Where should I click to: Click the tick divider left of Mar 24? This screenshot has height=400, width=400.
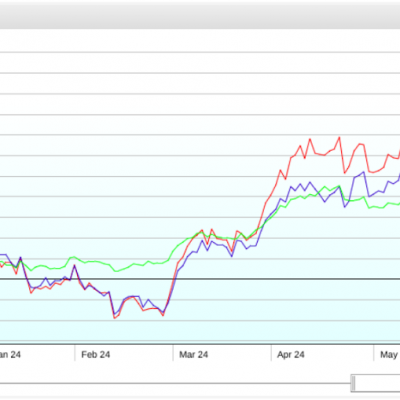173,353
